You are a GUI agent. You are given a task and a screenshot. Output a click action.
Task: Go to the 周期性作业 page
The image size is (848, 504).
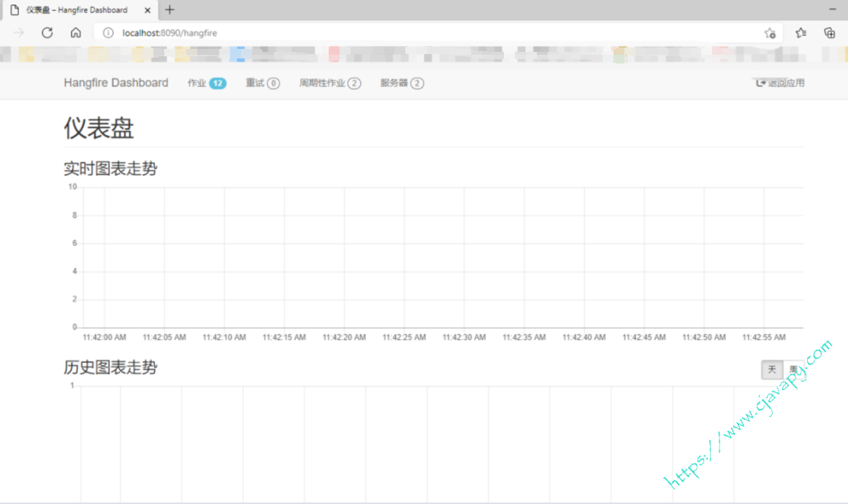329,83
